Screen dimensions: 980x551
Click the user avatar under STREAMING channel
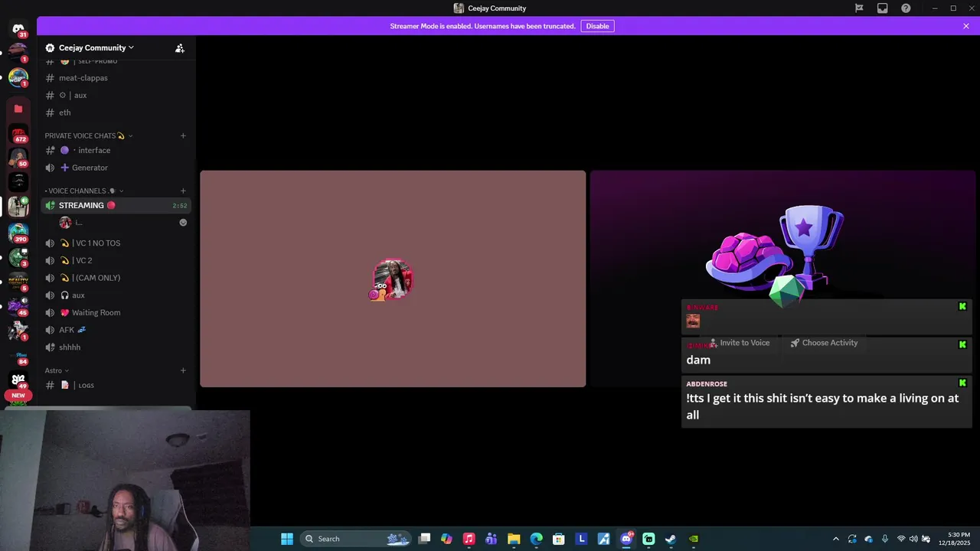pos(65,223)
